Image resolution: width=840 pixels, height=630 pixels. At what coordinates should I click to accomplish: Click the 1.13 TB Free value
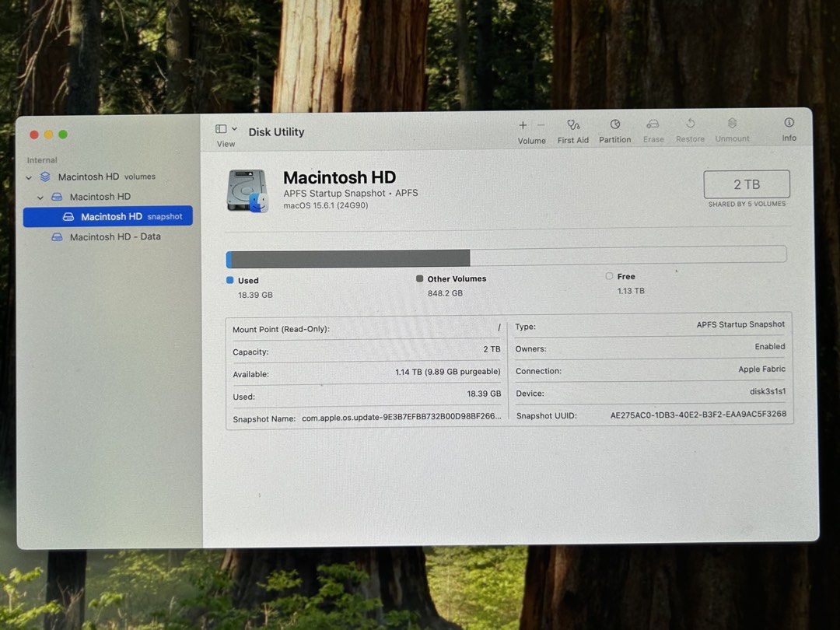pos(631,291)
